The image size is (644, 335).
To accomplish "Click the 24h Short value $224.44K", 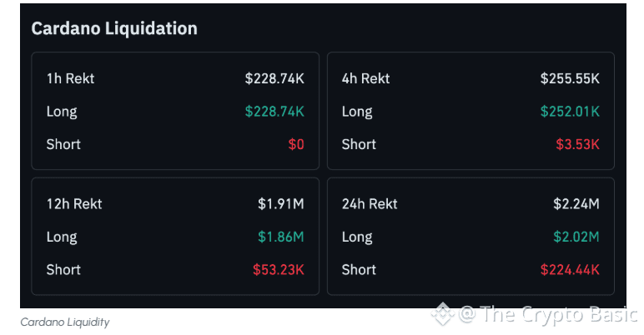I will pyautogui.click(x=570, y=269).
